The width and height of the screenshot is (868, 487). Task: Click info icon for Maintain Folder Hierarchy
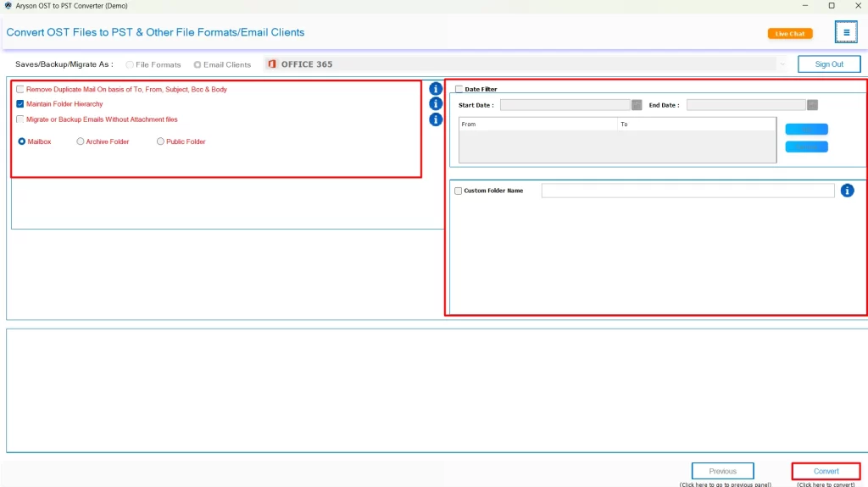436,103
